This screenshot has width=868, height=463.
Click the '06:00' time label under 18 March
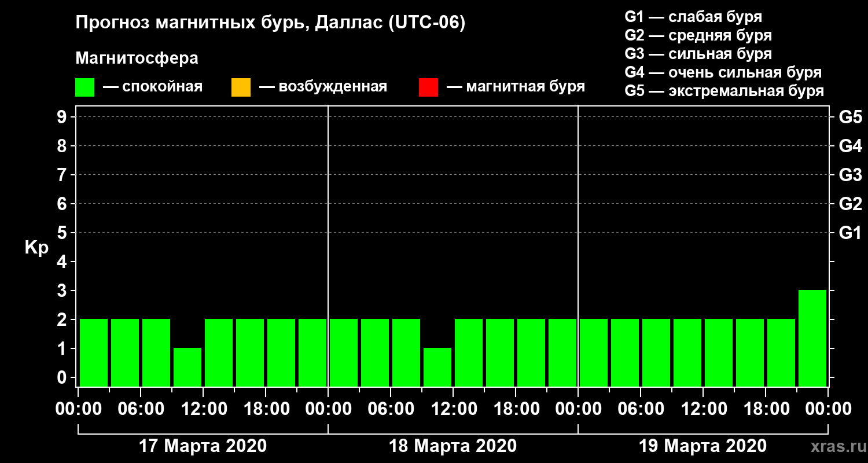pos(391,409)
